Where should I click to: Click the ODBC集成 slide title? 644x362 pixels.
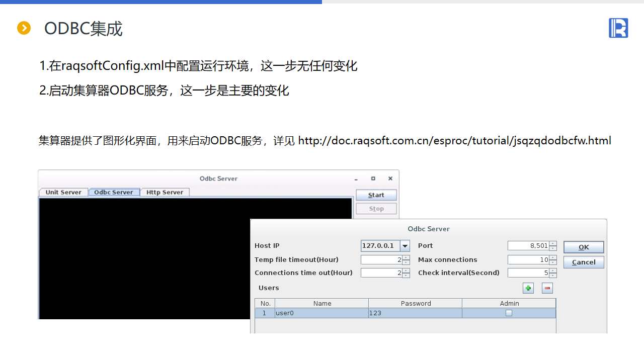tap(84, 29)
